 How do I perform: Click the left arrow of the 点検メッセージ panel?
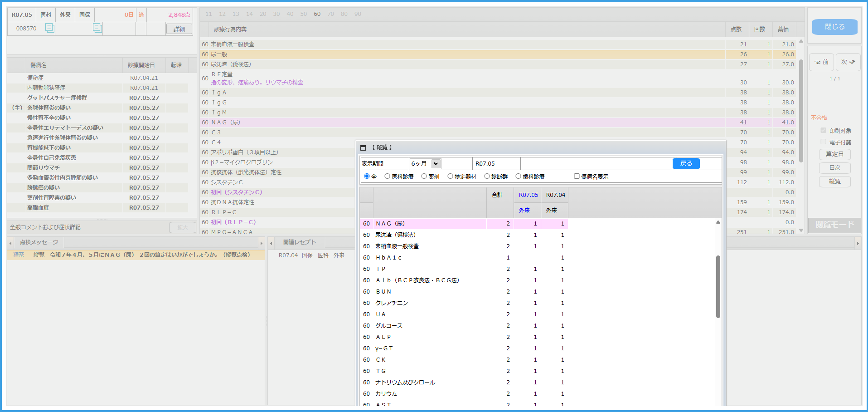(x=10, y=243)
